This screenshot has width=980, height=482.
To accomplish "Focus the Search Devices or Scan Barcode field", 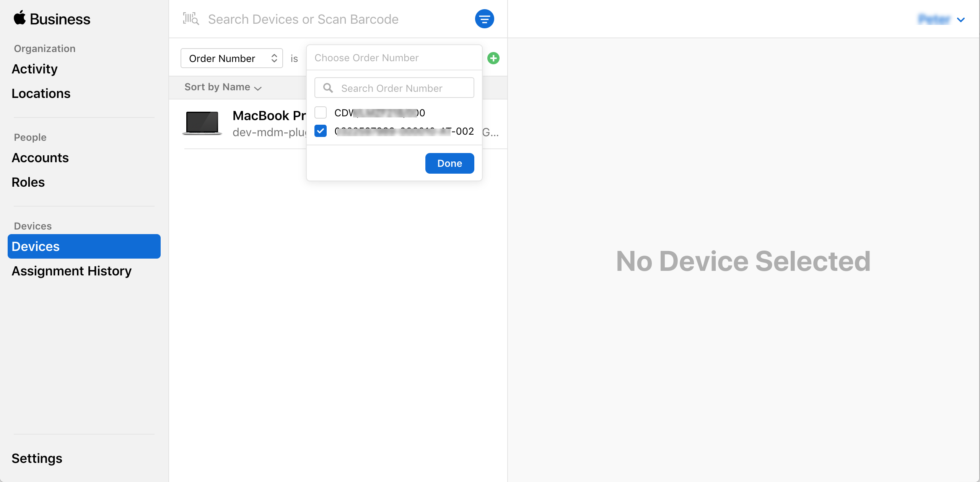I will (x=303, y=19).
